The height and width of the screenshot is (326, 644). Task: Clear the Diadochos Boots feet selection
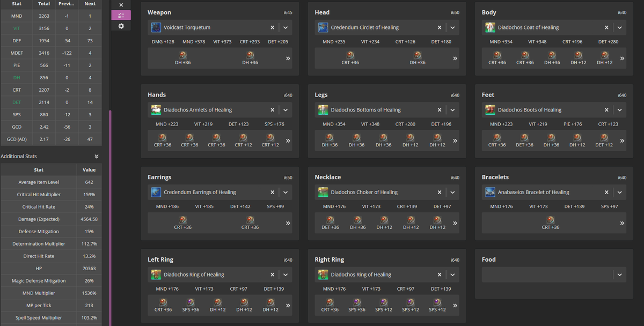point(606,110)
